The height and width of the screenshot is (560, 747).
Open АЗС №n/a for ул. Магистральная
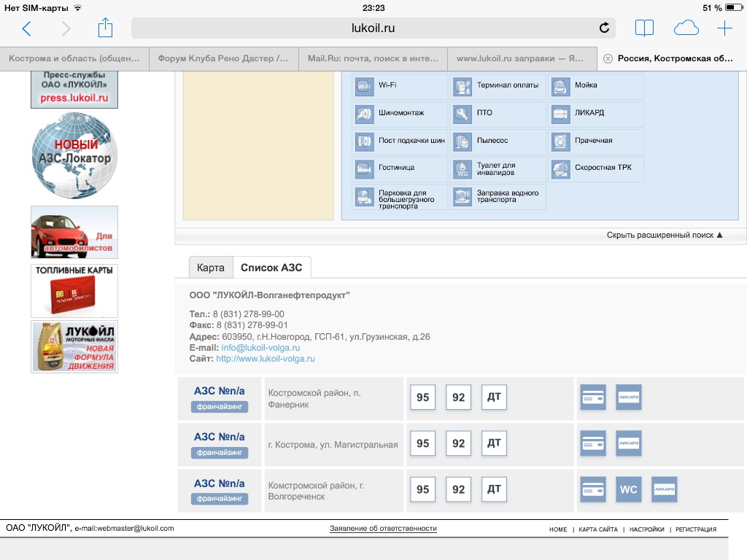coord(219,437)
